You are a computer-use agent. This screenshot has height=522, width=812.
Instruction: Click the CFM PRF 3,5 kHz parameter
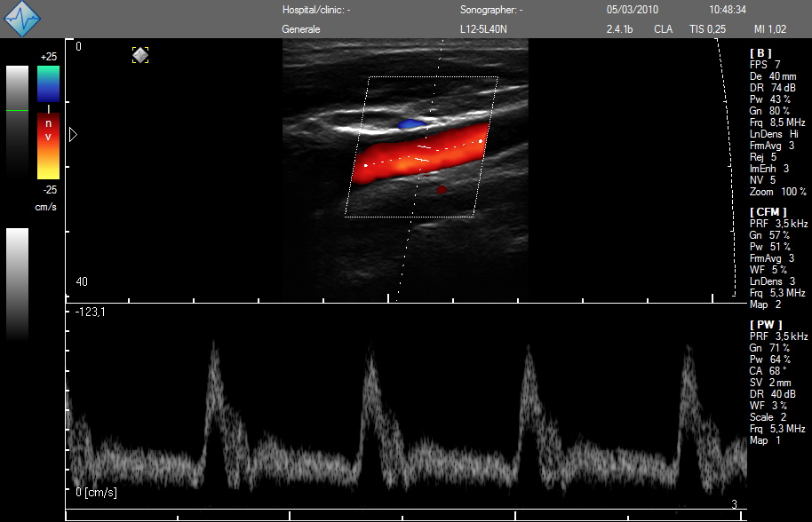779,224
